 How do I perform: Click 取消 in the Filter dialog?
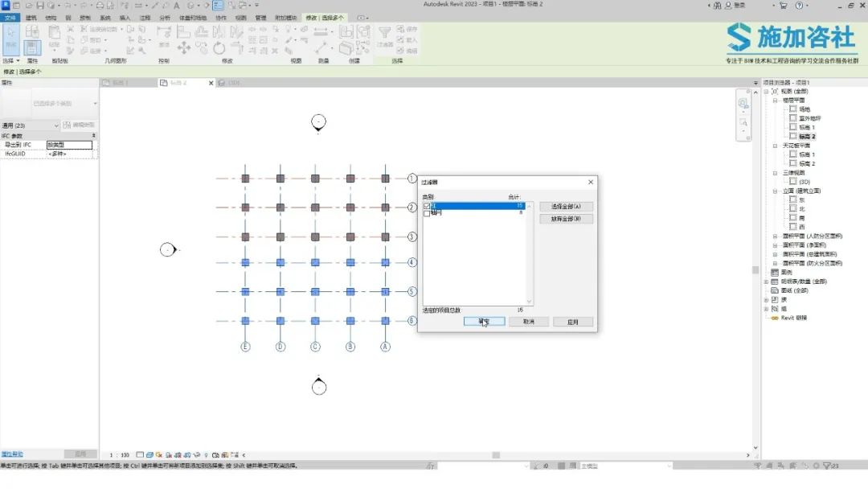pyautogui.click(x=529, y=322)
